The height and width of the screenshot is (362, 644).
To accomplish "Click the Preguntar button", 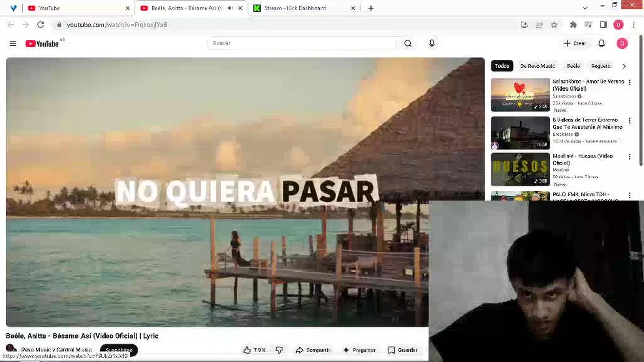I will (x=359, y=350).
